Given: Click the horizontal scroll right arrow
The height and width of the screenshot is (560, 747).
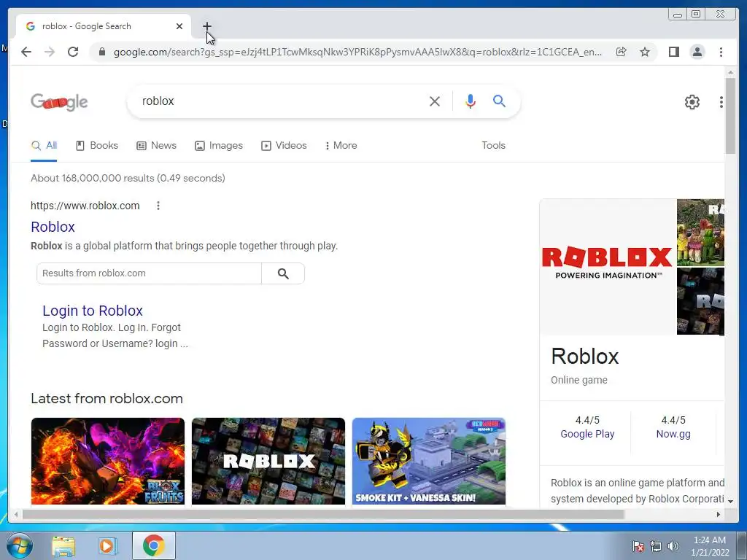Looking at the screenshot, I should (719, 514).
